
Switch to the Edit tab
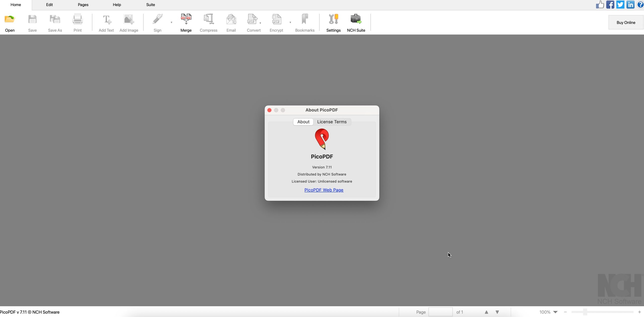tap(49, 5)
